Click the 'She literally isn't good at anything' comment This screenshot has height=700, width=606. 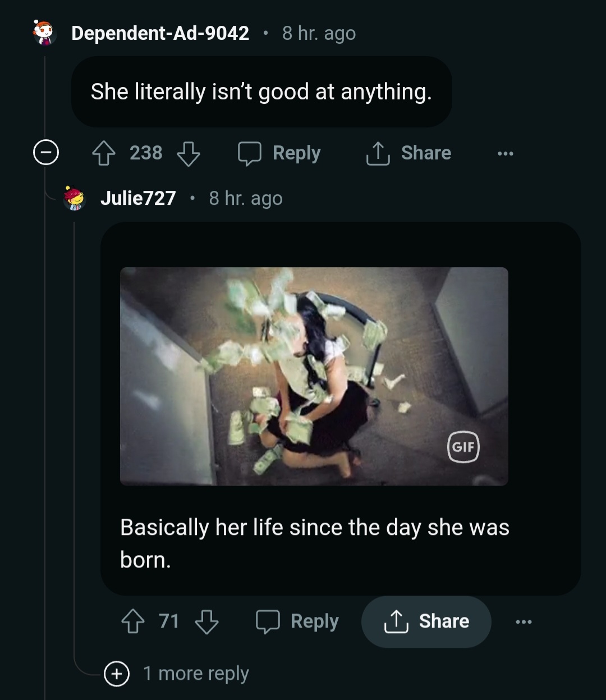(x=261, y=91)
